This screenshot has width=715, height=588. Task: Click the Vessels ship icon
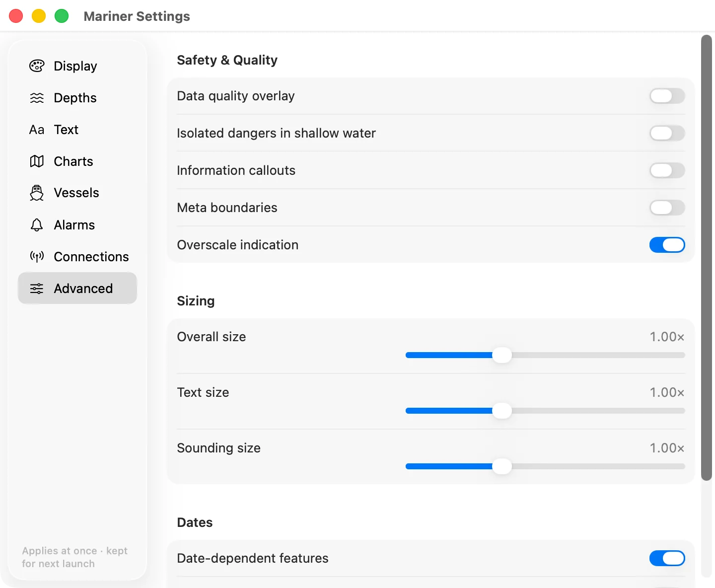coord(37,193)
